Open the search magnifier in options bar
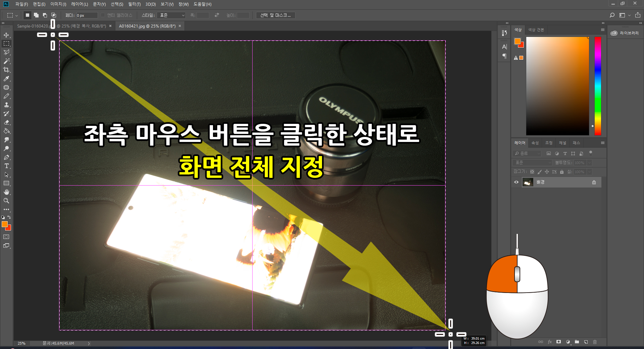 [x=612, y=15]
